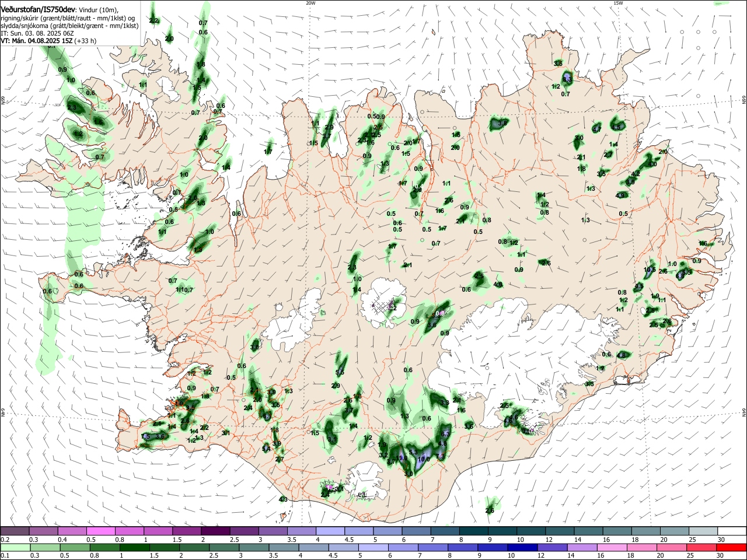Click the '0.2' label starting the upper legend
The image size is (747, 560).
pyautogui.click(x=5, y=540)
